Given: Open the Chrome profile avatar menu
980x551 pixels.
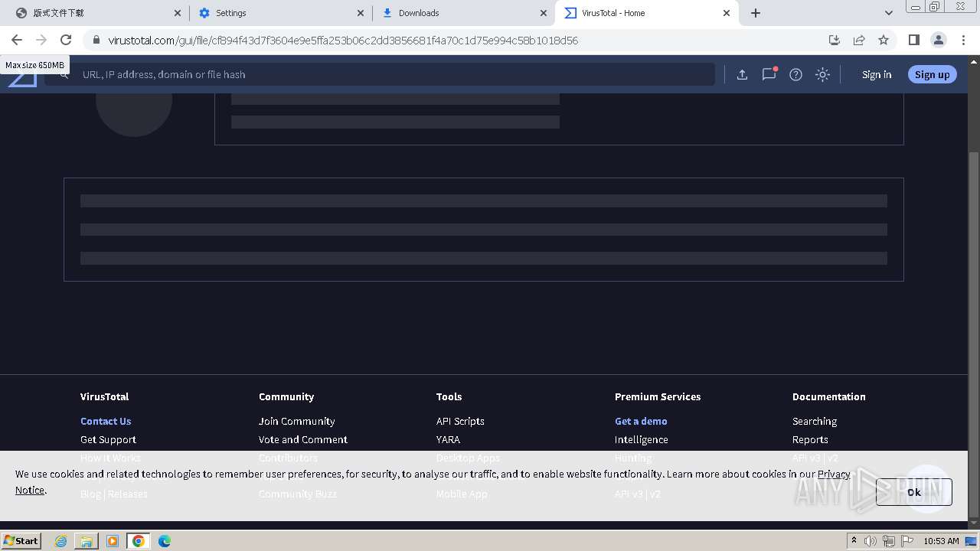Looking at the screenshot, I should click(938, 40).
